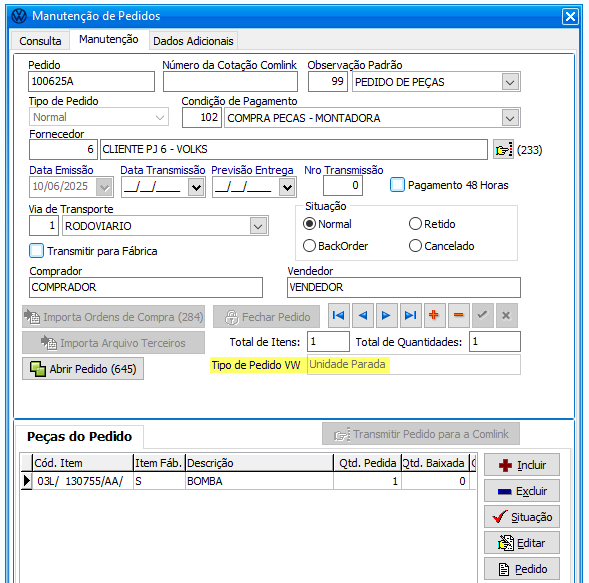Click Incluir red plus button
The height and width of the screenshot is (583, 589).
pos(522,465)
